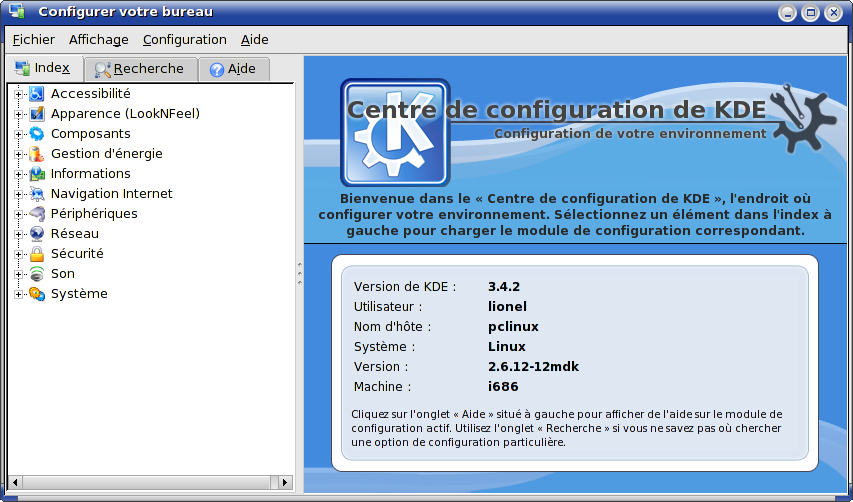Select the Système label
The height and width of the screenshot is (502, 853).
coord(79,294)
